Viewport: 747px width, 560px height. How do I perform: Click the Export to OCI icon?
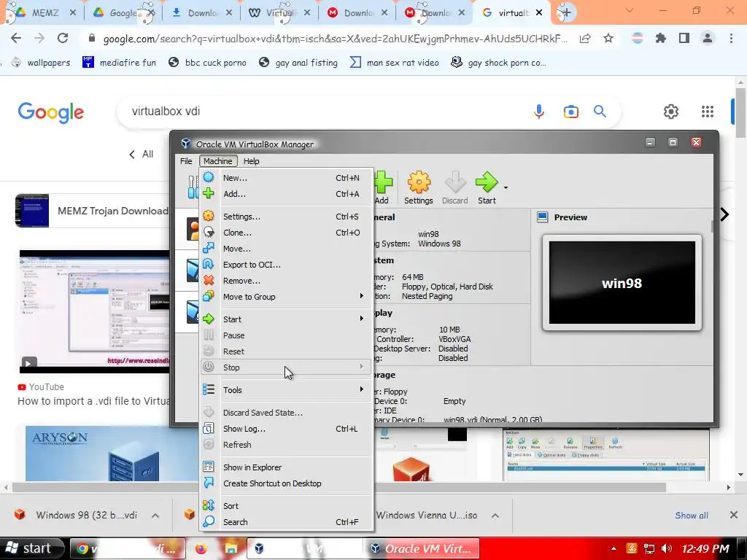tap(208, 264)
